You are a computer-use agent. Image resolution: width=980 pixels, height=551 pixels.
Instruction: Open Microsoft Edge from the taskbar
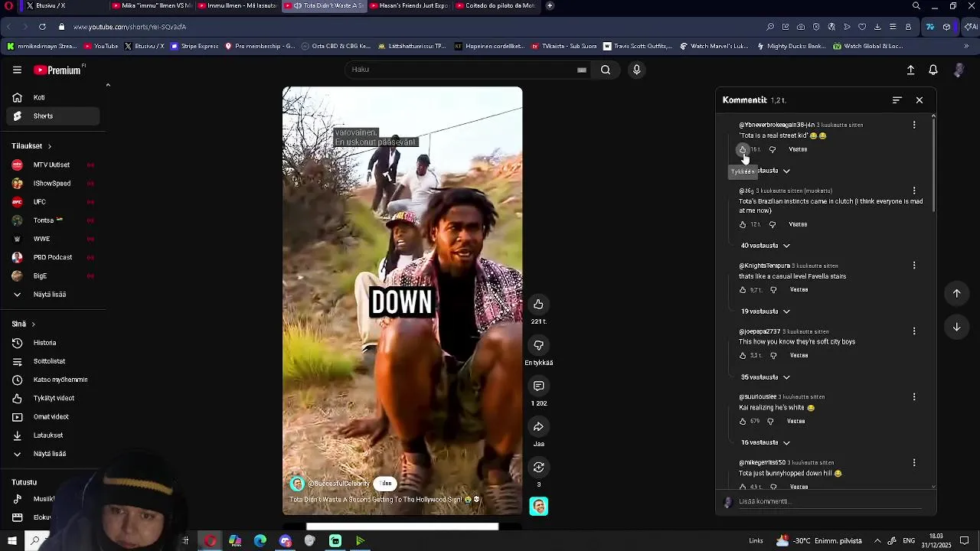[260, 541]
